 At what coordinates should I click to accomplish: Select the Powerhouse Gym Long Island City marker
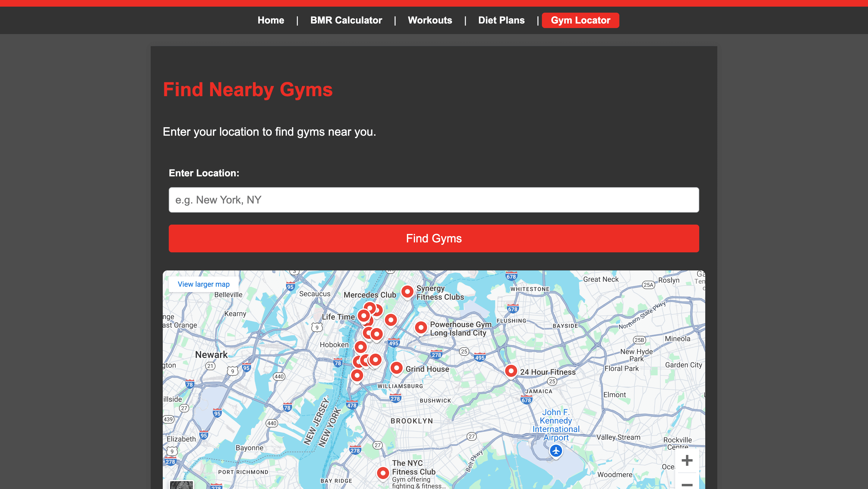tap(421, 327)
